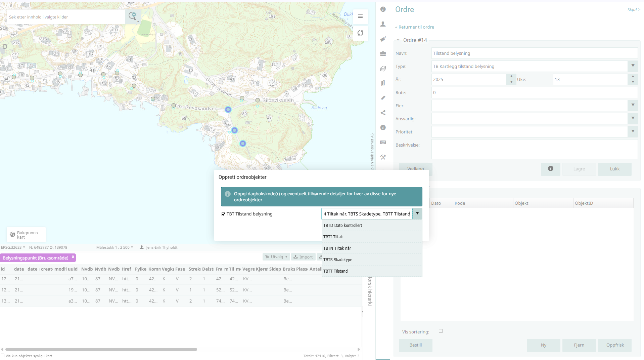Expand the Type dropdown arrow
The image size is (644, 360).
633,66
